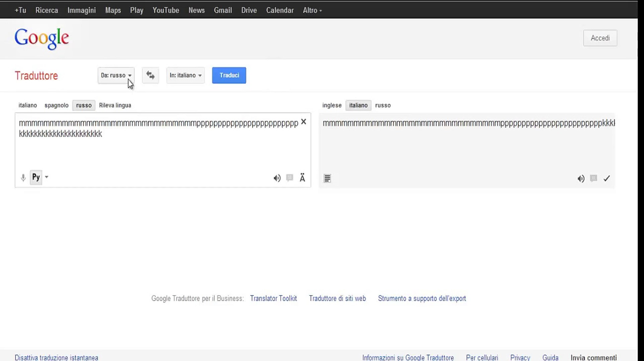This screenshot has height=361, width=644.
Task: Click the Ä transliteration icon
Action: point(302,178)
